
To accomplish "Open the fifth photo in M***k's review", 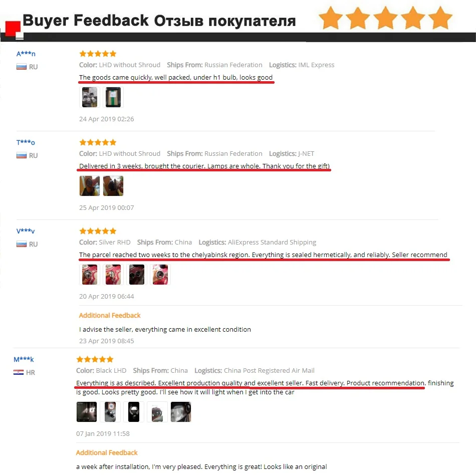I will 180,412.
